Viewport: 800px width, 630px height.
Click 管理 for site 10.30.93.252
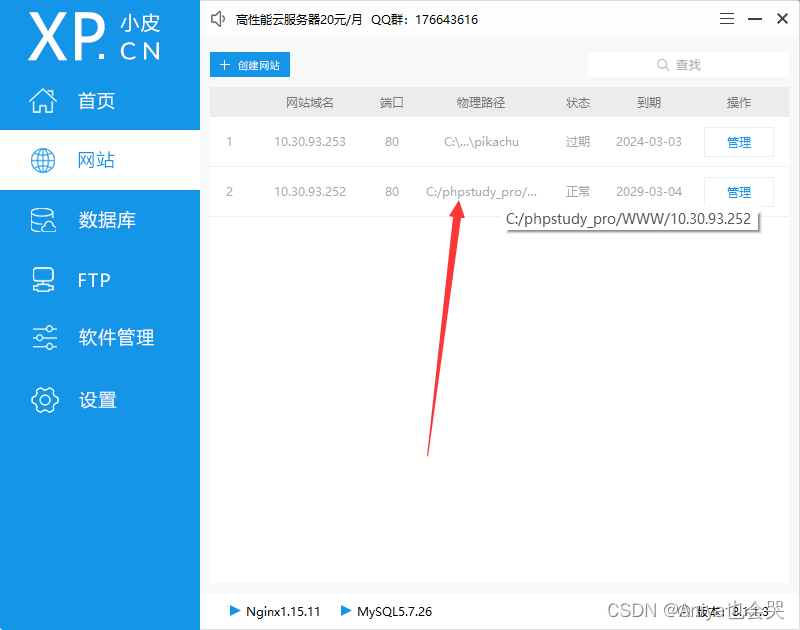(739, 192)
